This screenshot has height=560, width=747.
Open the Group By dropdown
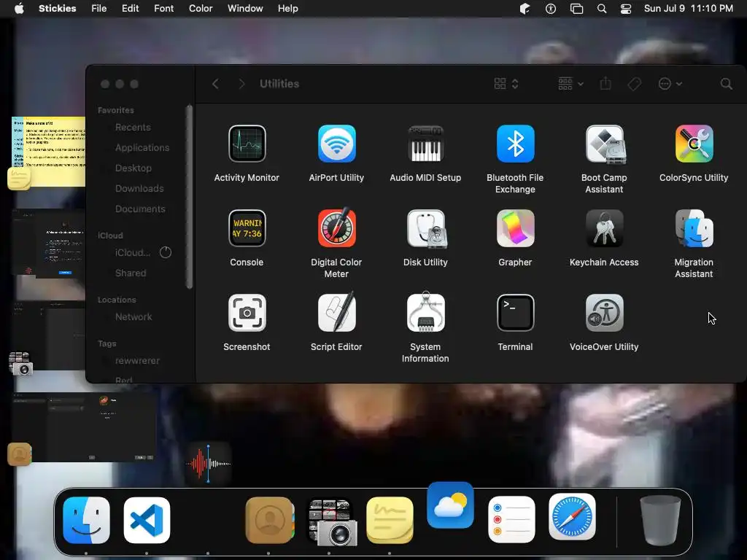570,84
